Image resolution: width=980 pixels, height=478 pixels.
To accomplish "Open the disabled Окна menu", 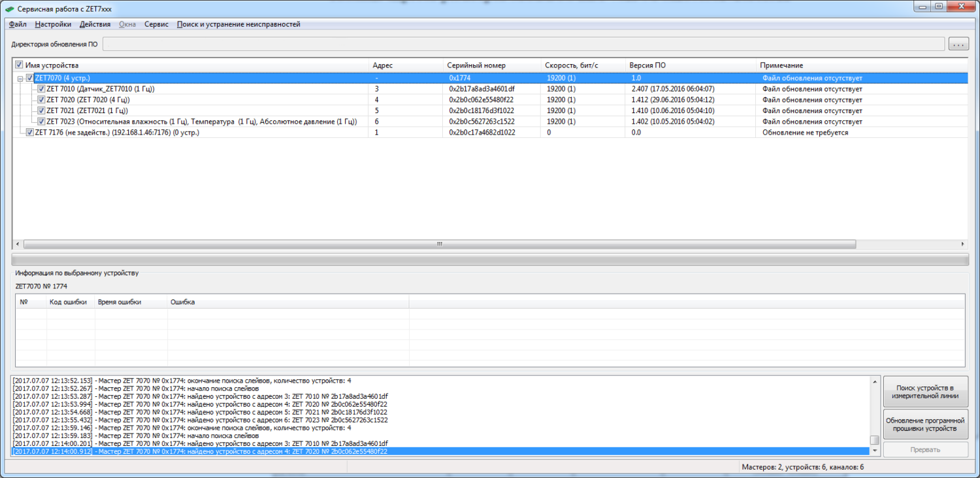I will (x=127, y=24).
